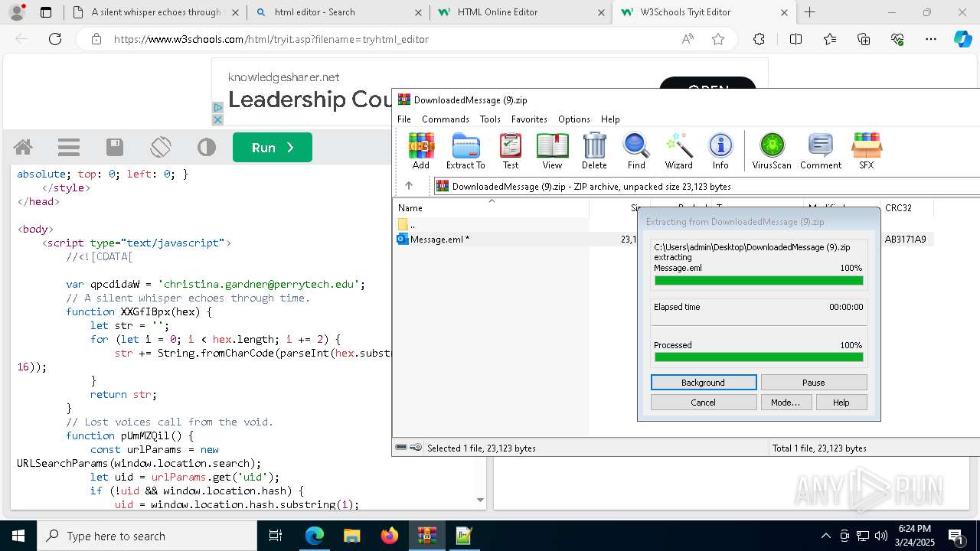
Task: Open Edge settings and more menu
Action: pyautogui.click(x=931, y=39)
